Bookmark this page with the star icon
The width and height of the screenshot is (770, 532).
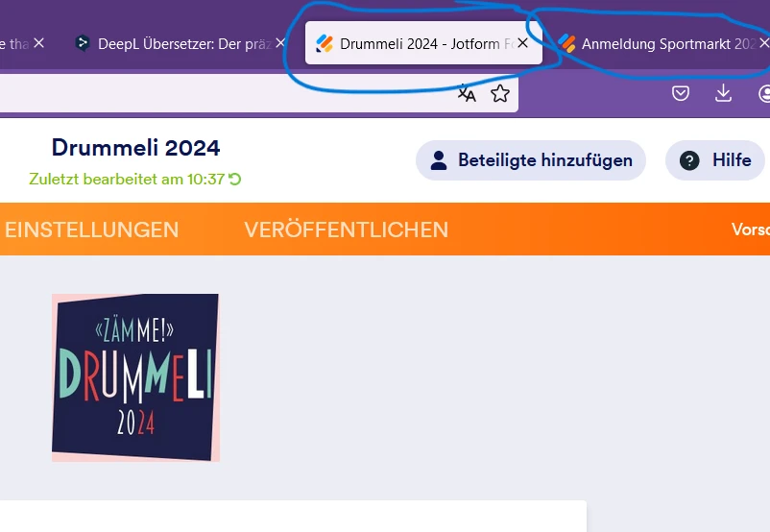click(x=500, y=93)
